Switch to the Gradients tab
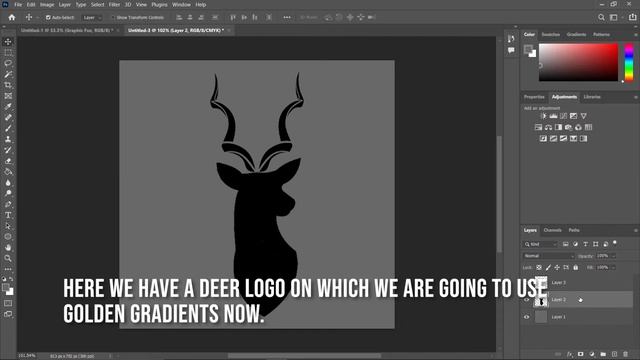The image size is (640, 360). click(576, 35)
